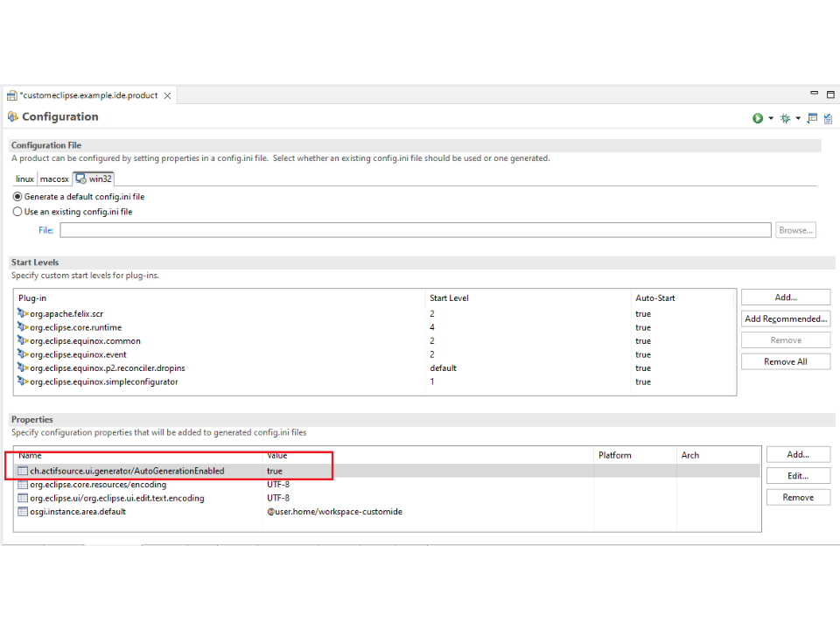Image resolution: width=840 pixels, height=630 pixels.
Task: Open the run launch dropdown arrow
Action: coord(771,119)
